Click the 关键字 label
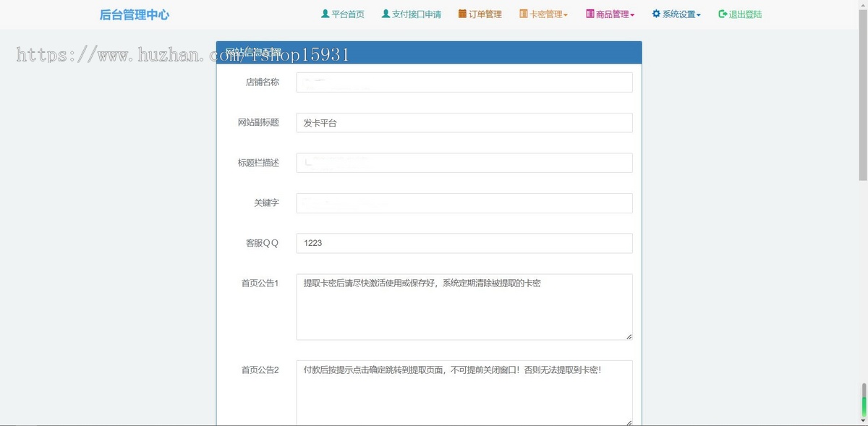Screen dimensions: 868x426 (x=266, y=203)
